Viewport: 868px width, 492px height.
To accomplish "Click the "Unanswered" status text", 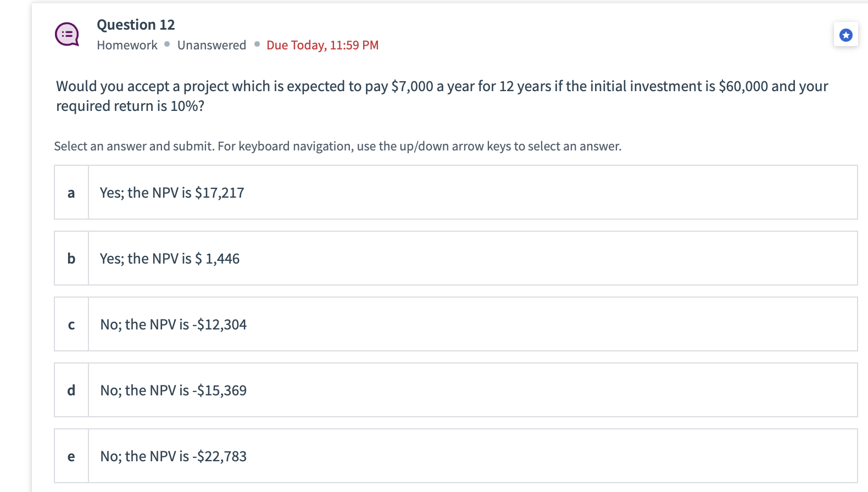I will pos(212,45).
